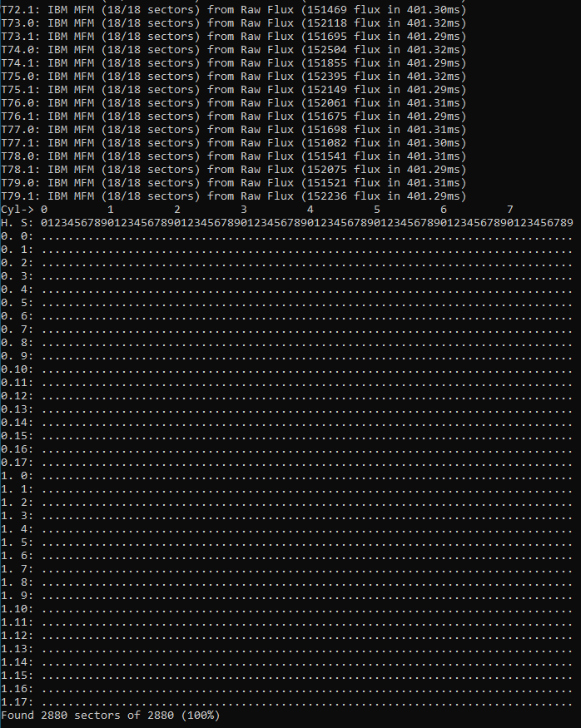Screen dimensions: 581x728
Task: Select the T78.0 track output line
Action: (x=233, y=156)
